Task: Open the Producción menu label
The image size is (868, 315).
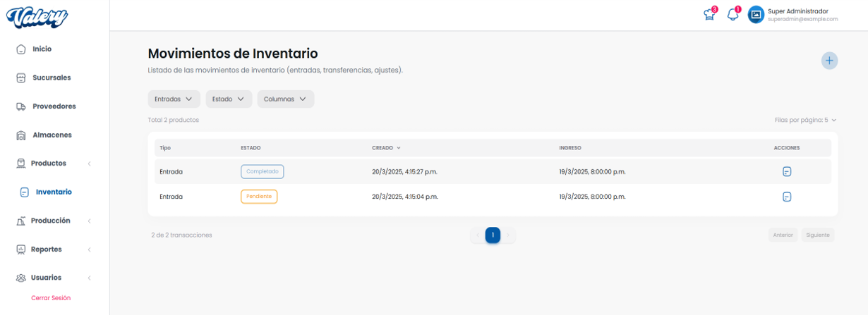Action: (x=51, y=221)
